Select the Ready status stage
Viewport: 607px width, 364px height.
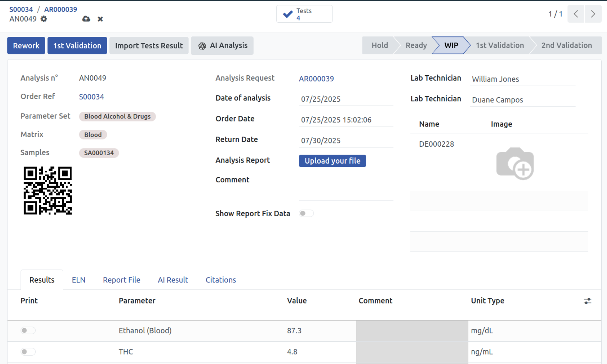point(416,45)
